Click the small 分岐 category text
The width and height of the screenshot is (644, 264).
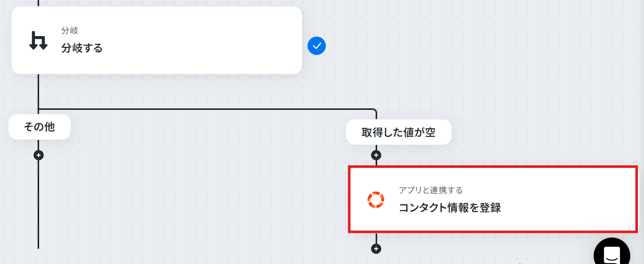70,31
